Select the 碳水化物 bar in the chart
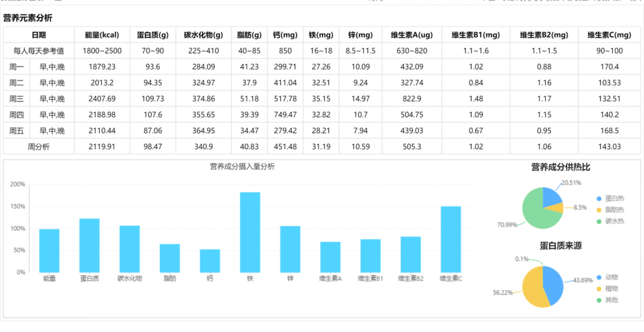The image size is (644, 332). click(x=130, y=249)
